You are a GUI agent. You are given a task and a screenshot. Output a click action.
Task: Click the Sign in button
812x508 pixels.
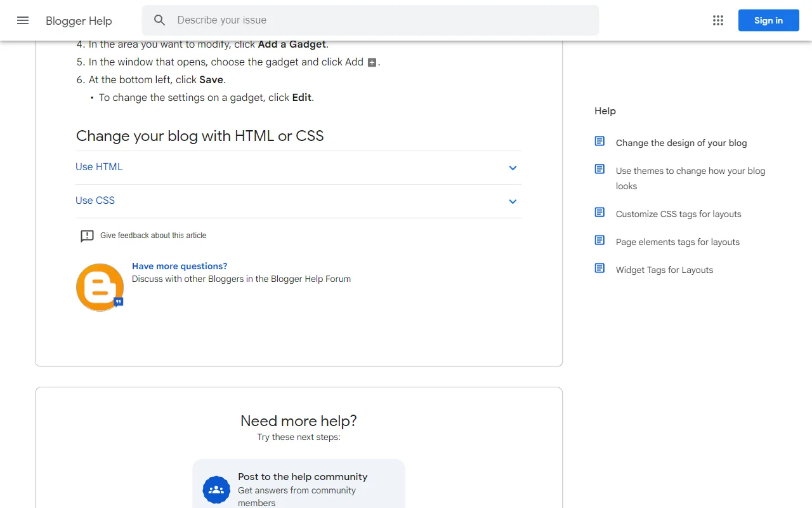click(768, 20)
